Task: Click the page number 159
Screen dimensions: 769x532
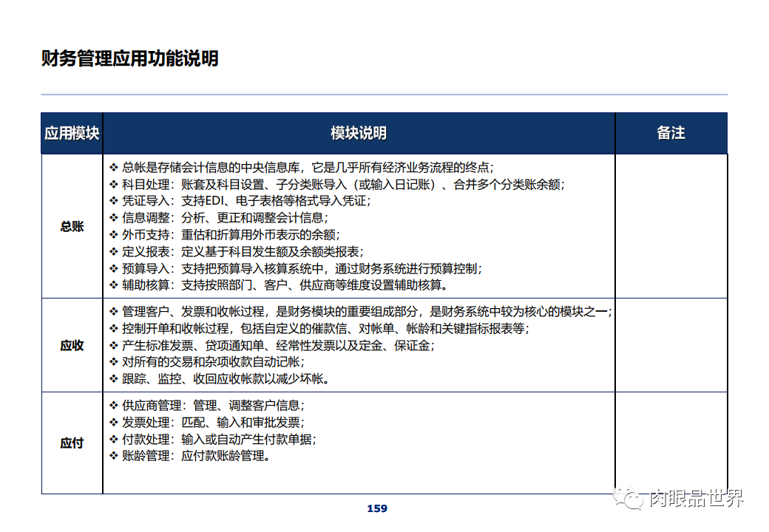Action: [x=377, y=508]
